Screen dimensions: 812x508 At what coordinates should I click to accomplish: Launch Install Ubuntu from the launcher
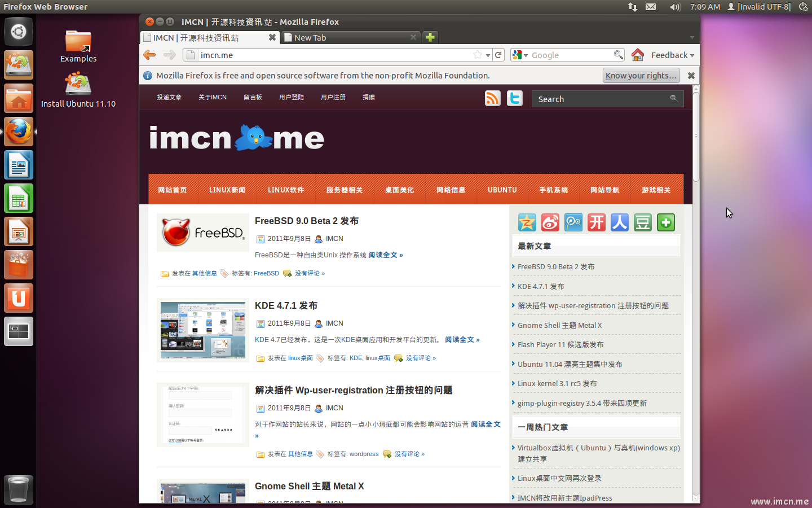19,65
